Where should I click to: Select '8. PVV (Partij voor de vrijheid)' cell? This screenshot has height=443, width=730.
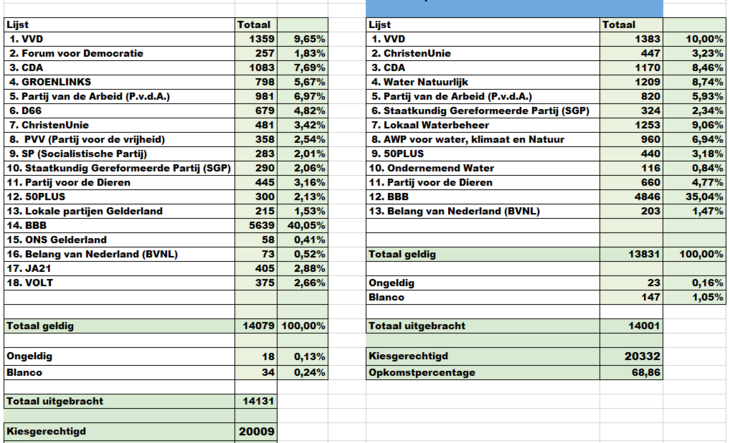119,140
